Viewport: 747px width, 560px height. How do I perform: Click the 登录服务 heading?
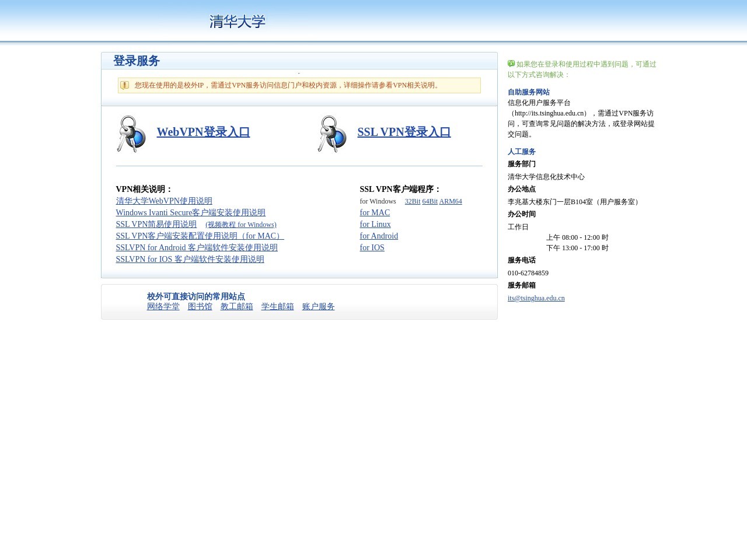pos(137,61)
